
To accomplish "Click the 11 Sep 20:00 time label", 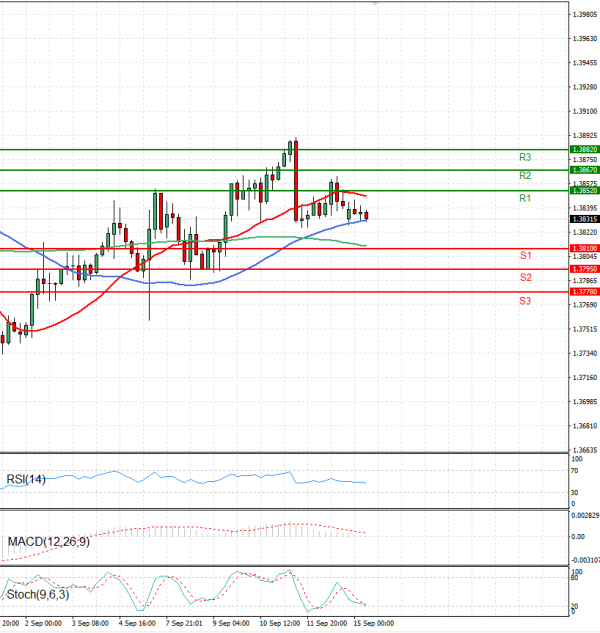I will (327, 623).
